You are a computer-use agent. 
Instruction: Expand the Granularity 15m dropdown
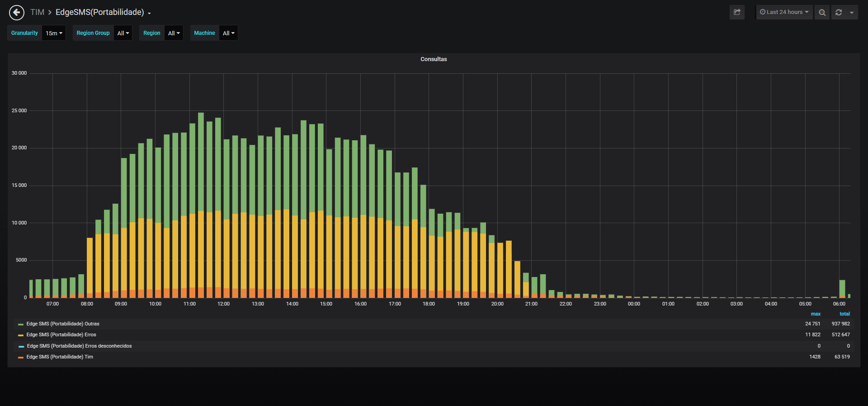click(x=54, y=33)
